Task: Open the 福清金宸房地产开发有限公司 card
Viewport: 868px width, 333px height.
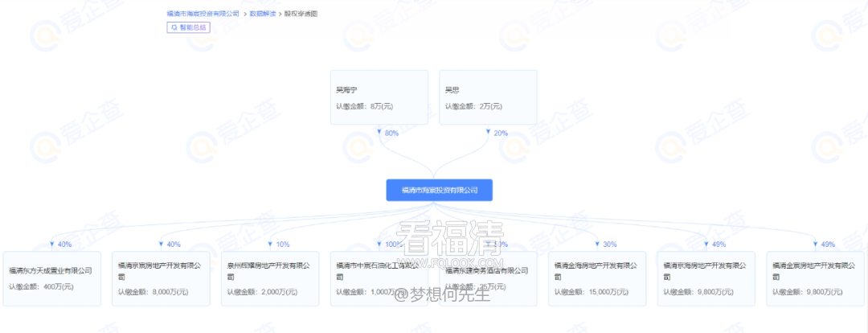Action: click(816, 278)
